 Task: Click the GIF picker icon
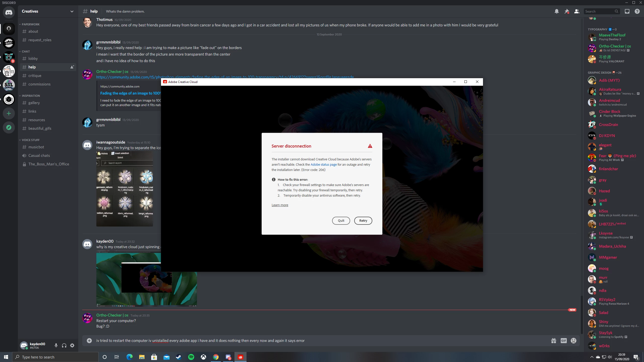pyautogui.click(x=563, y=341)
